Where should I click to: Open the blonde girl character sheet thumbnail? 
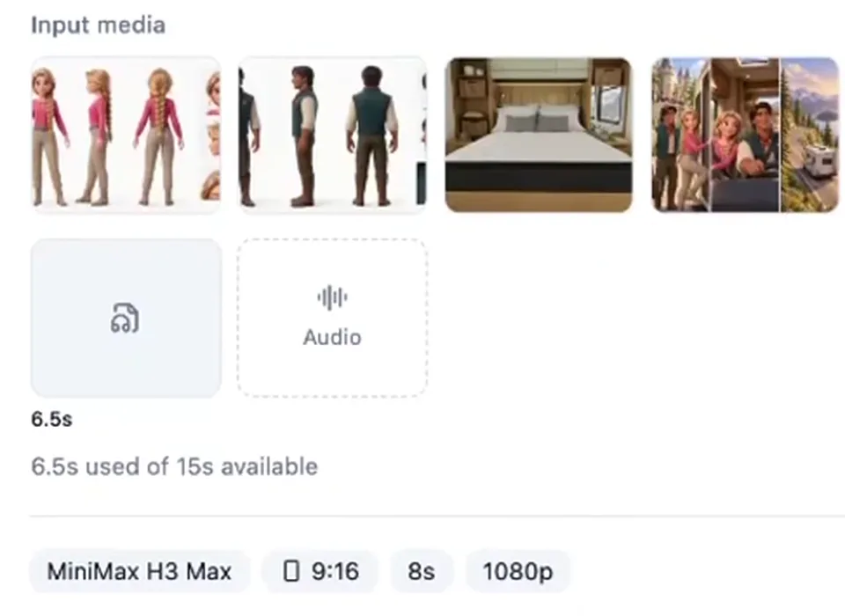pos(126,135)
